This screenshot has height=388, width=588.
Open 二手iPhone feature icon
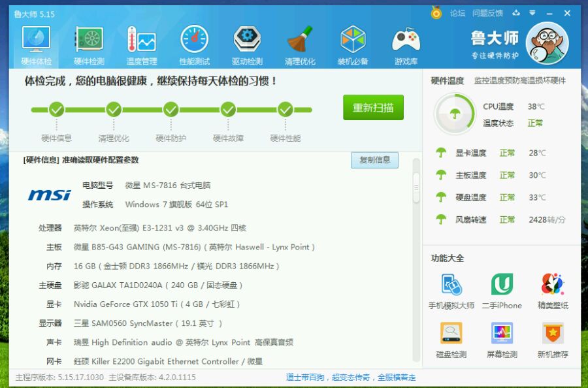[502, 291]
